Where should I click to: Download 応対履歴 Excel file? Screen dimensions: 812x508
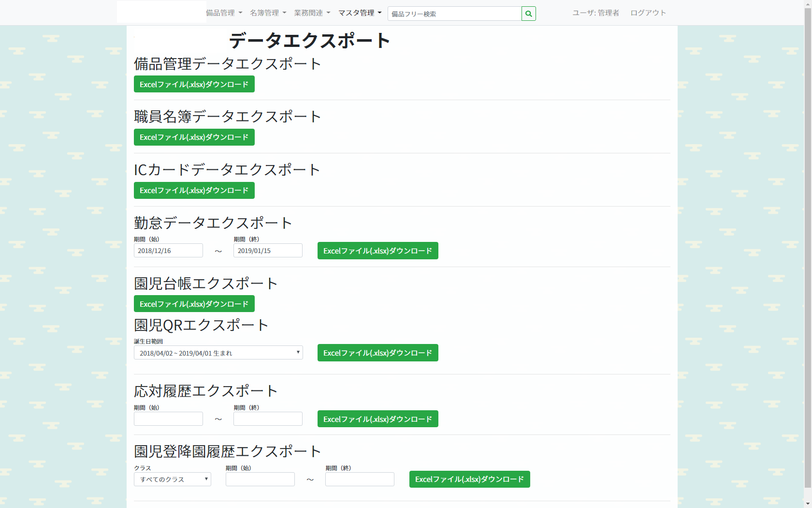378,419
